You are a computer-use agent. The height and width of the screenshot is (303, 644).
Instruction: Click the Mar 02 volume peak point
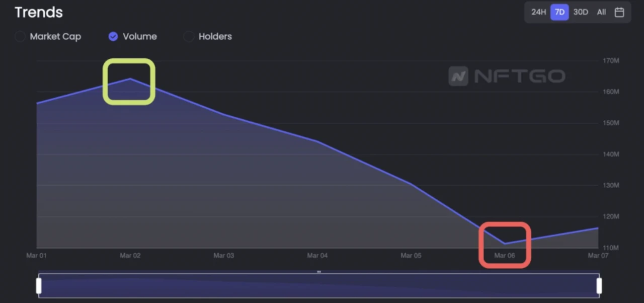pos(130,79)
